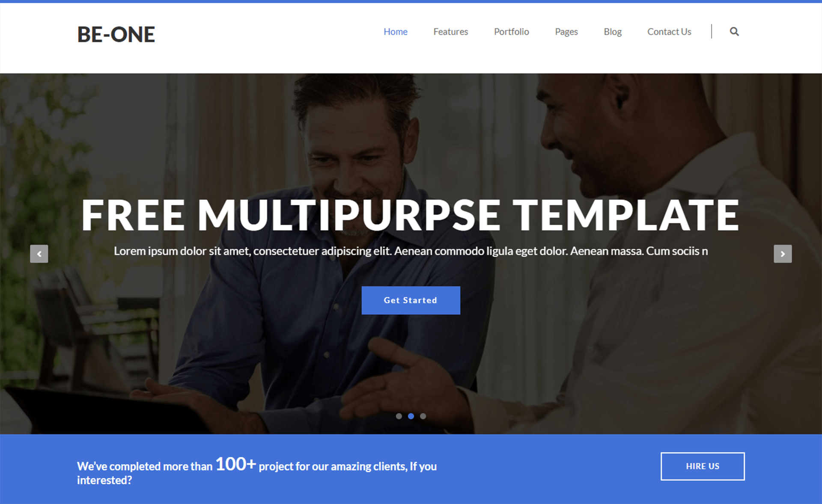Expand the Portfolio dropdown menu

coord(511,32)
